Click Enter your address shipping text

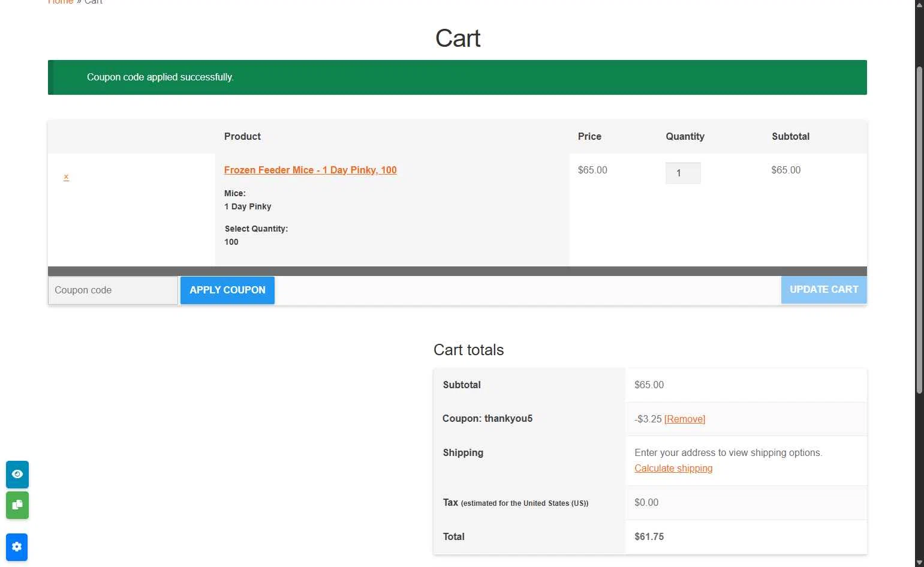728,452
